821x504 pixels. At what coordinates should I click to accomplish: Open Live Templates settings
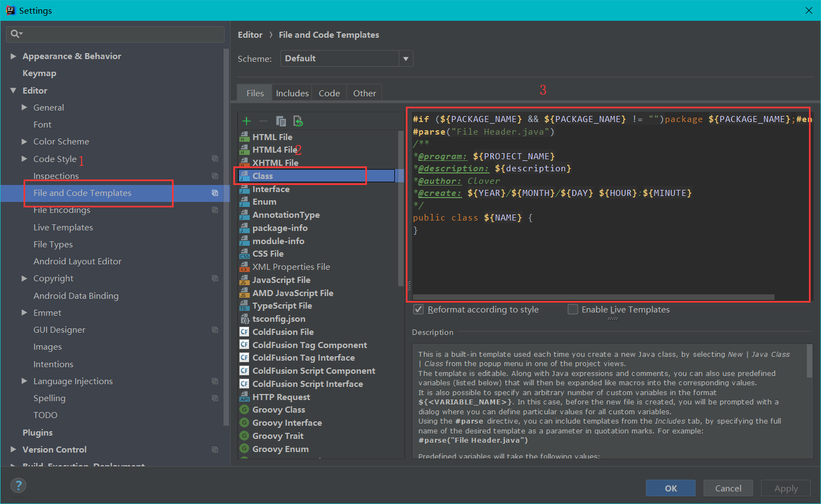pyautogui.click(x=63, y=227)
